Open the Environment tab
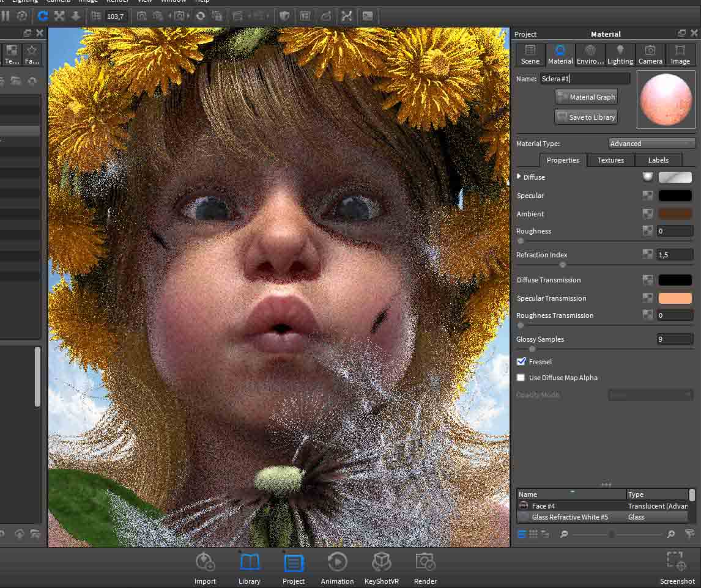The image size is (701, 588). coord(590,54)
